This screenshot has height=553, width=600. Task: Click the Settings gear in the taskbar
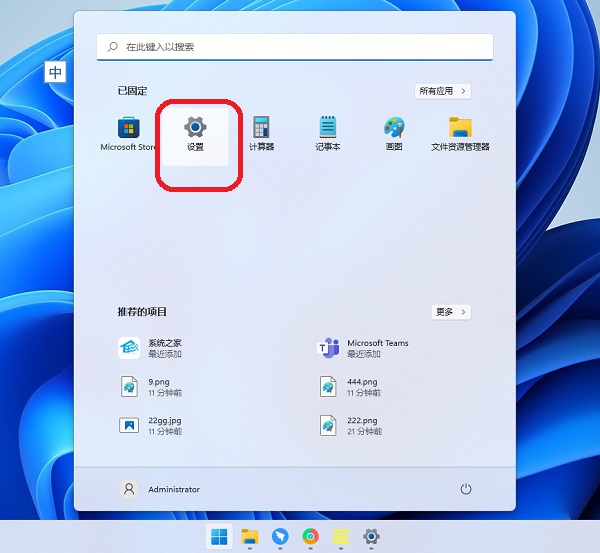(371, 537)
